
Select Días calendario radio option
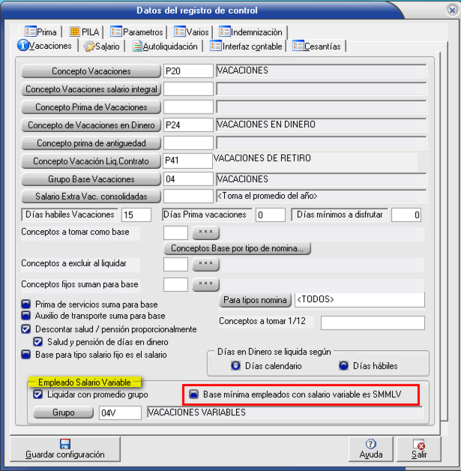tap(236, 366)
